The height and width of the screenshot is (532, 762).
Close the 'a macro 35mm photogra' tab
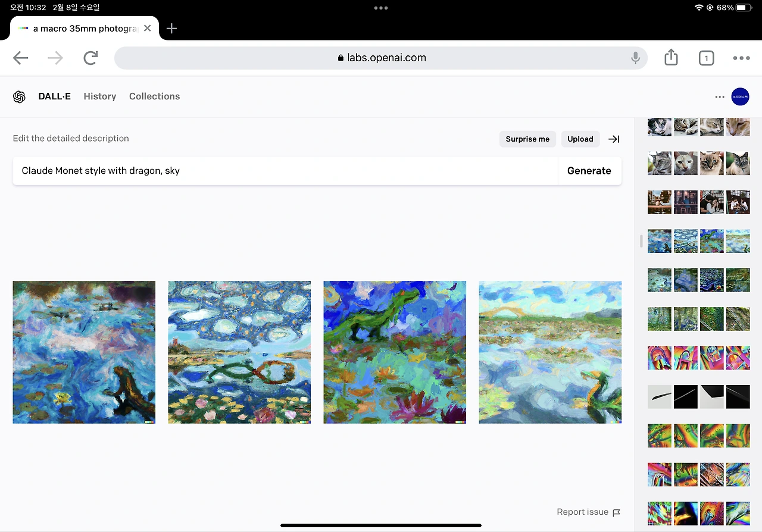pyautogui.click(x=148, y=28)
